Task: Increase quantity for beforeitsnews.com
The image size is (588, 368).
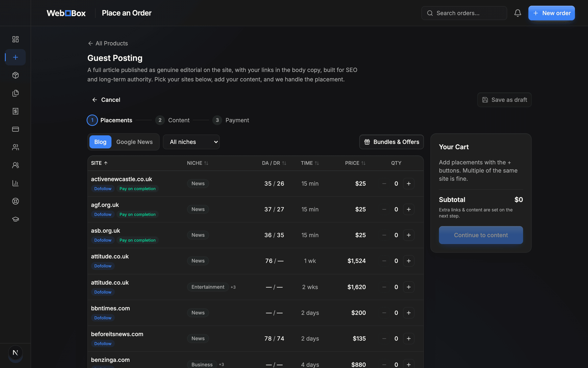Action: [409, 339]
